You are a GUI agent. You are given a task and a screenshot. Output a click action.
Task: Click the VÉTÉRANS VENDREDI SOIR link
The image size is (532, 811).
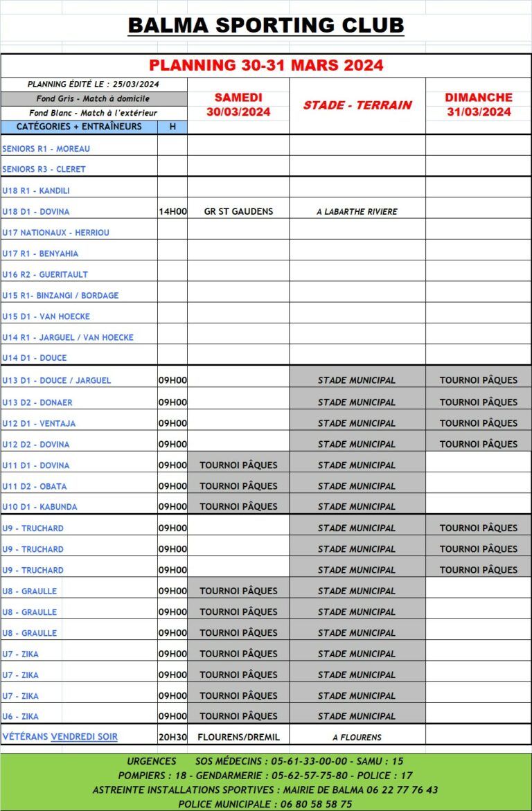[60, 736]
